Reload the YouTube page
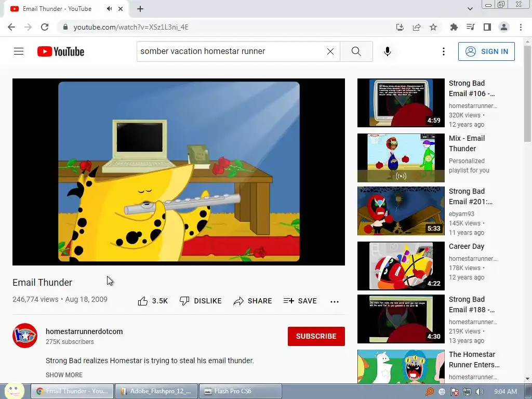The width and height of the screenshot is (532, 399). point(45,27)
